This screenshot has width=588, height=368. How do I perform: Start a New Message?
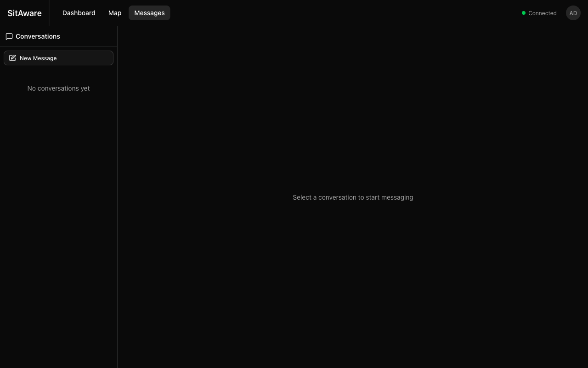click(x=58, y=58)
